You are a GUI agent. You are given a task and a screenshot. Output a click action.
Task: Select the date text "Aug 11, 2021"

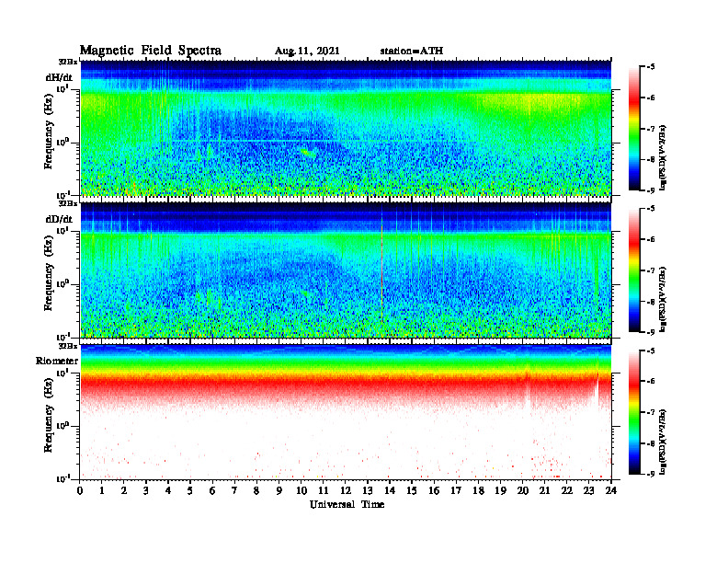[307, 52]
